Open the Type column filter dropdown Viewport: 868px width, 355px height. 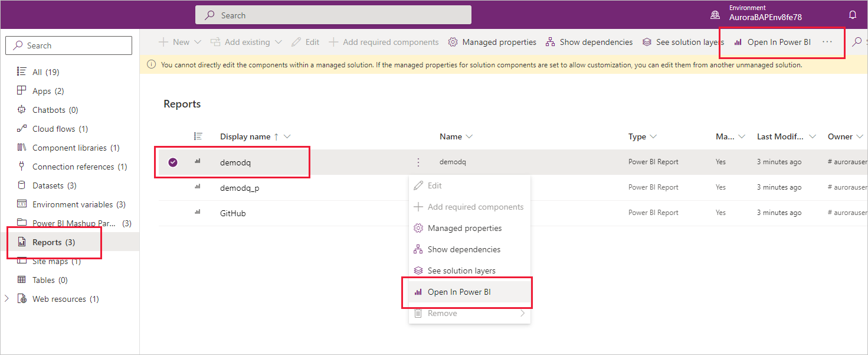click(653, 136)
